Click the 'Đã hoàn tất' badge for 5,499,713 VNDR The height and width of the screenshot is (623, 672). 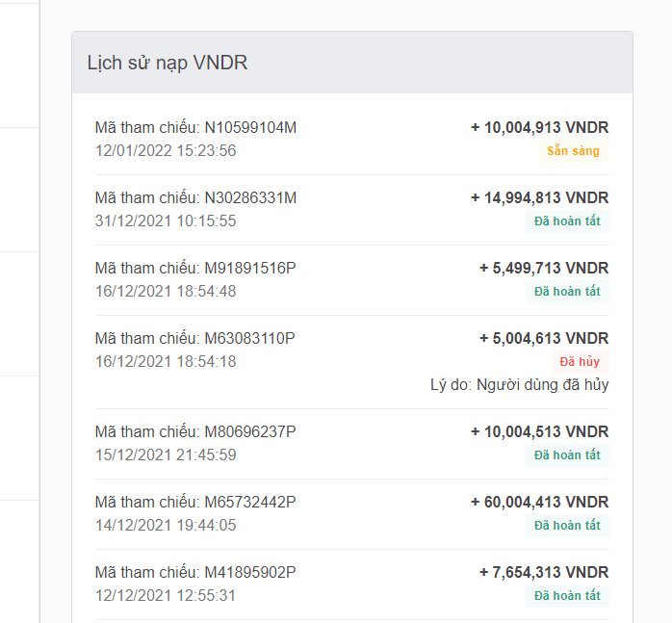tap(567, 292)
